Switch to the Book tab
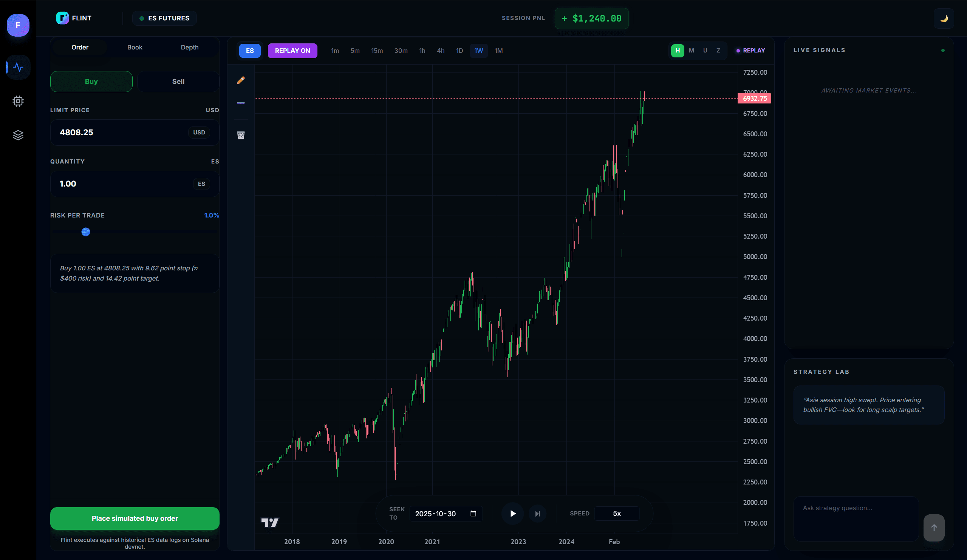 135,47
